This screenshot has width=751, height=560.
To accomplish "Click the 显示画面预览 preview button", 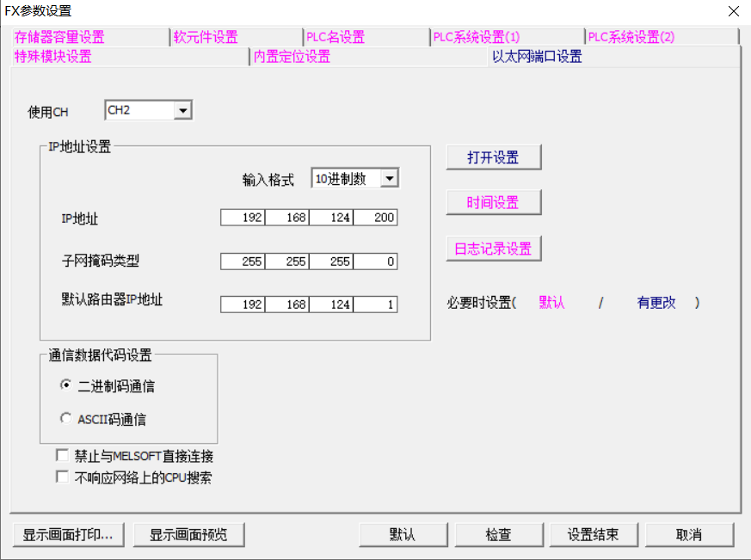I will tap(188, 534).
